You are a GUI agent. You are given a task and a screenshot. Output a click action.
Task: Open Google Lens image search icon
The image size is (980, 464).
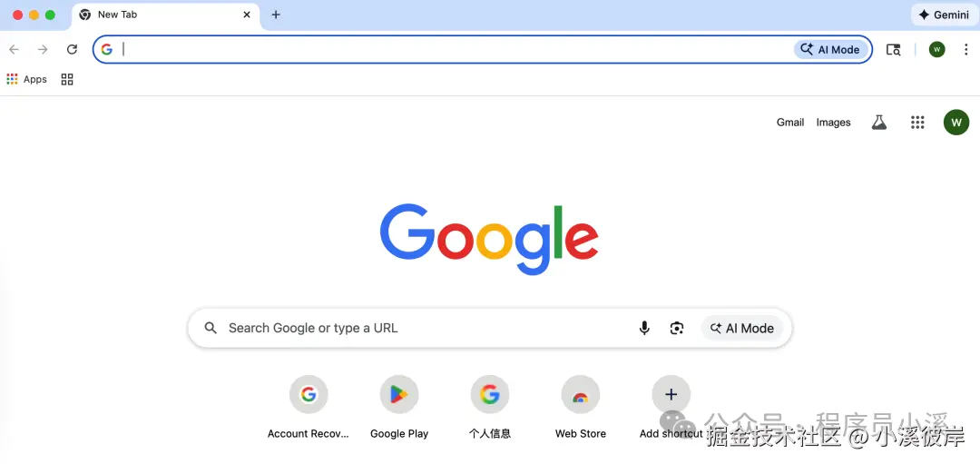[676, 329]
